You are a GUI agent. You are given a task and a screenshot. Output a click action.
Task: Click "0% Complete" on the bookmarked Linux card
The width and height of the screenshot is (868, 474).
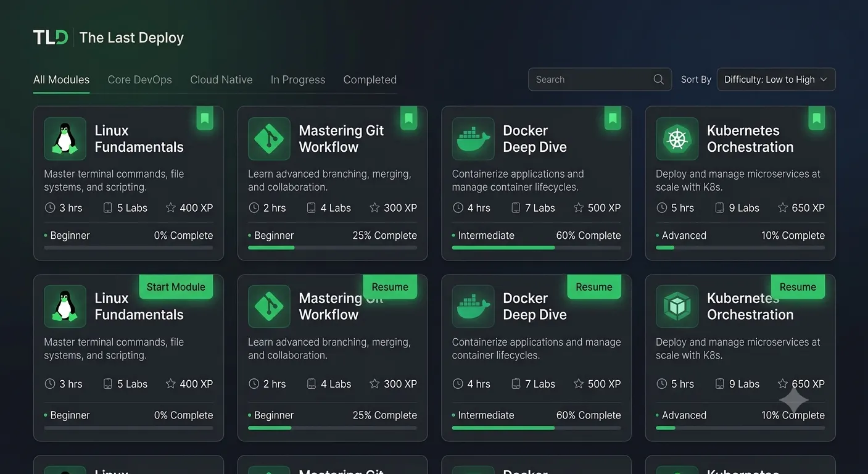click(183, 236)
